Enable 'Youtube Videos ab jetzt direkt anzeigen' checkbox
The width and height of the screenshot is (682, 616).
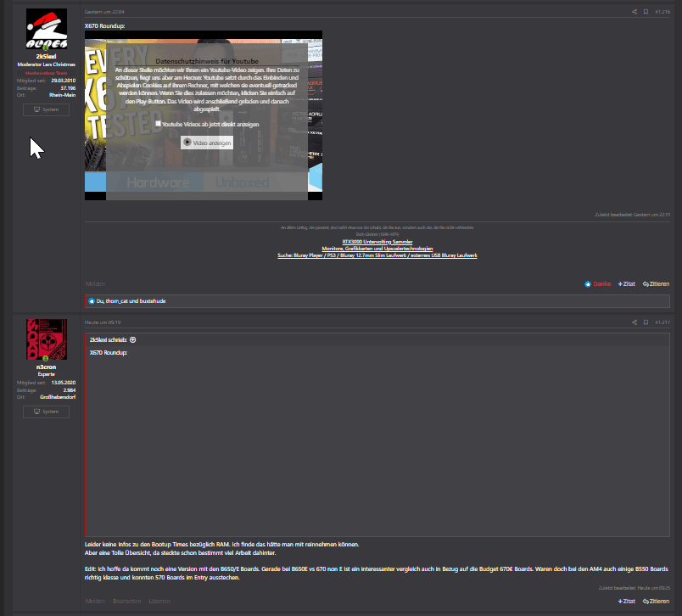pyautogui.click(x=159, y=124)
